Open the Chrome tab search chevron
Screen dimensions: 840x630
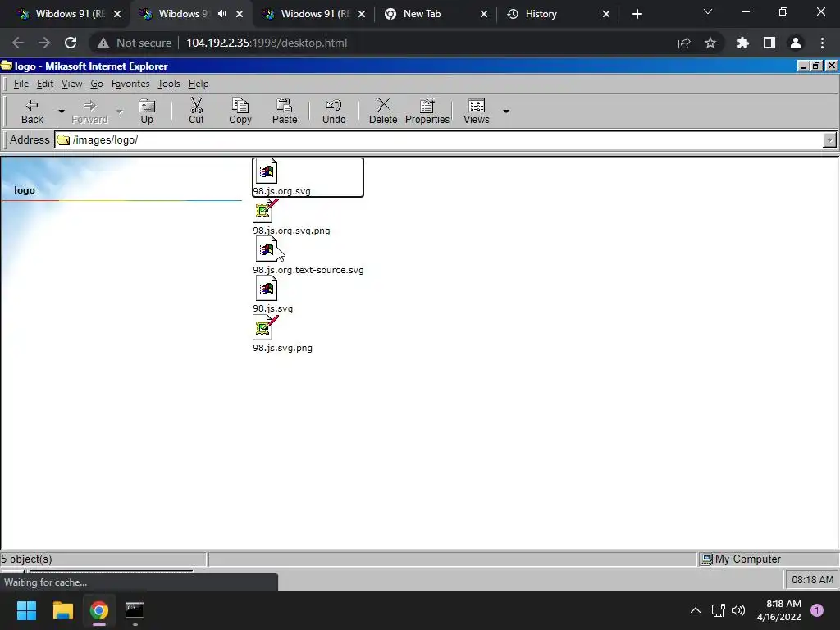click(708, 11)
